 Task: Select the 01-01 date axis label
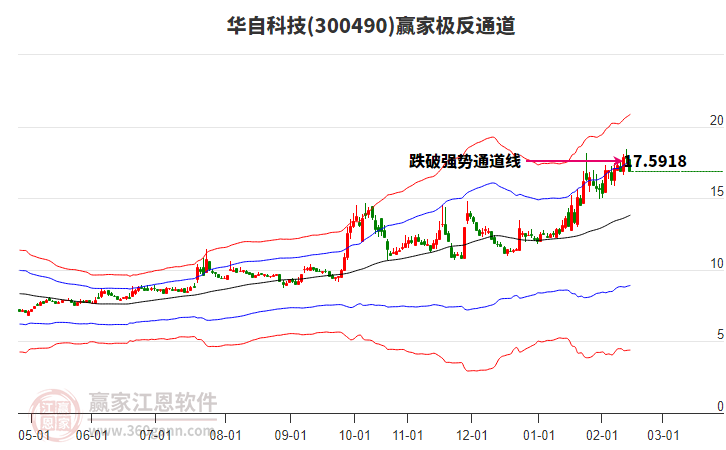coord(538,435)
